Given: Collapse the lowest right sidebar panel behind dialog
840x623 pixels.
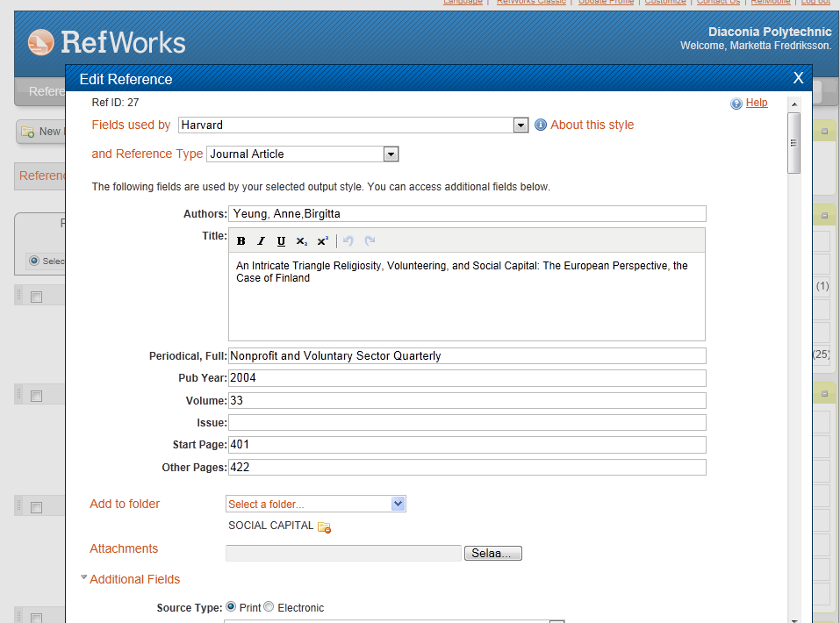Looking at the screenshot, I should point(824,394).
